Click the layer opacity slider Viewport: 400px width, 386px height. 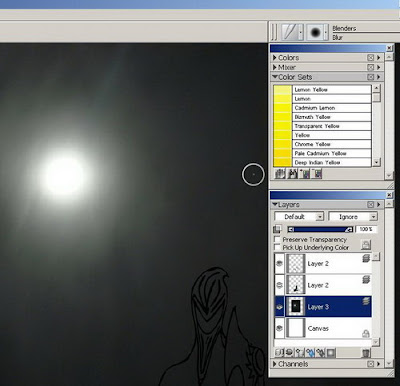[x=320, y=229]
